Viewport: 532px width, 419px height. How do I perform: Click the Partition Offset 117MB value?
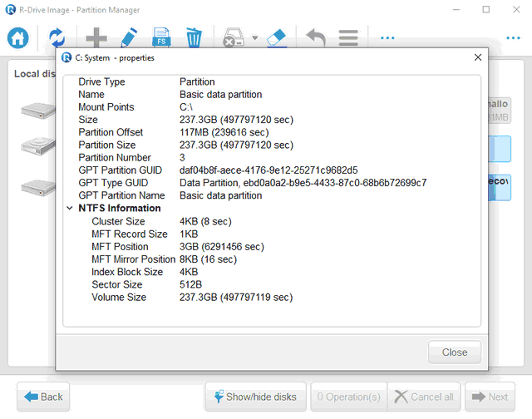pos(224,132)
